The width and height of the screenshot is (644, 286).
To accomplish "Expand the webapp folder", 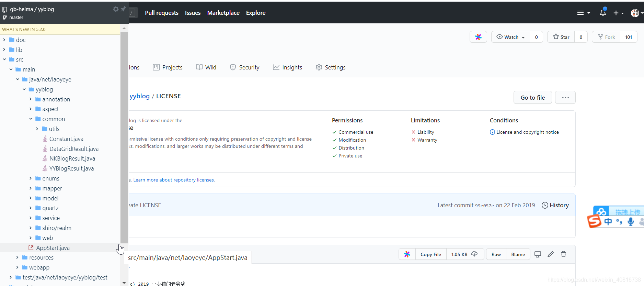I will pyautogui.click(x=18, y=267).
